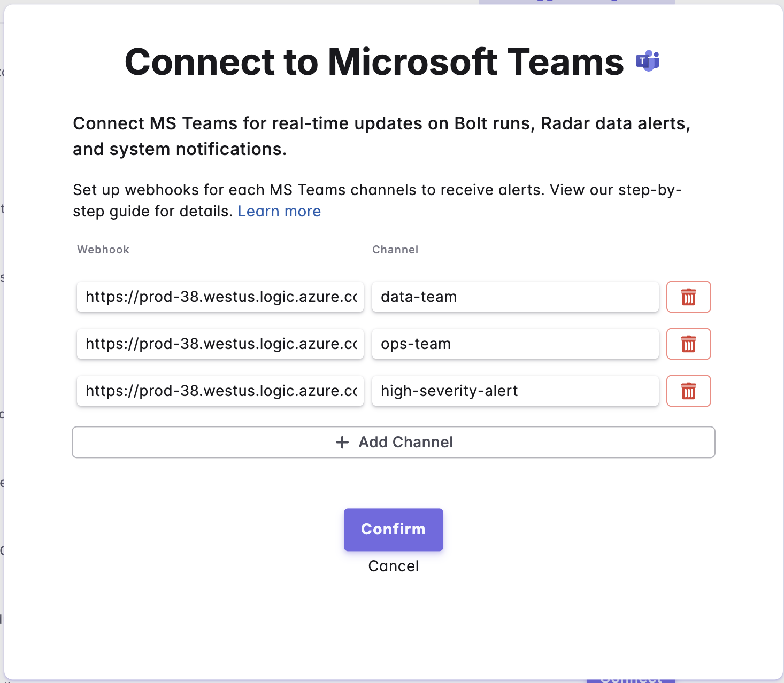Cancel the Teams connection dialog
Image resolution: width=784 pixels, height=683 pixels.
(x=393, y=566)
